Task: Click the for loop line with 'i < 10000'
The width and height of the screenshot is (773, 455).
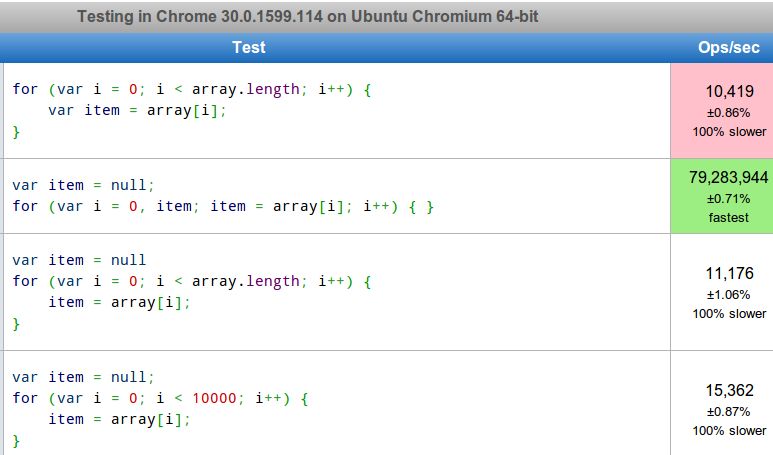Action: pyautogui.click(x=161, y=398)
